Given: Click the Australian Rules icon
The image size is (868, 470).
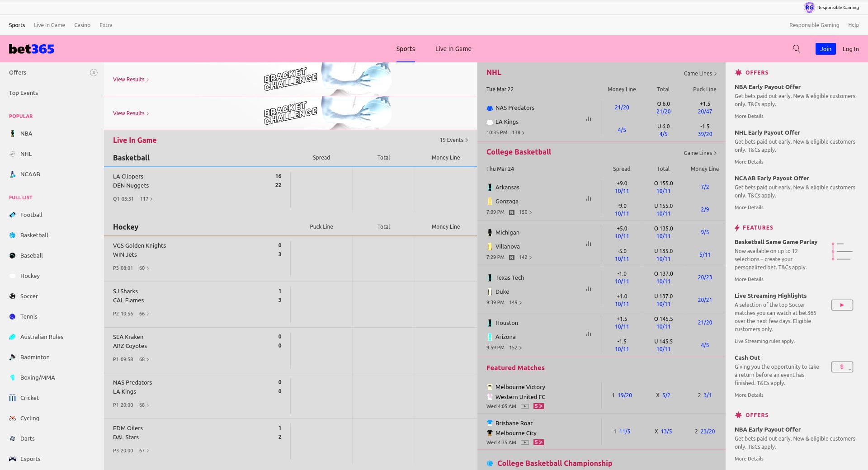Looking at the screenshot, I should pos(12,337).
